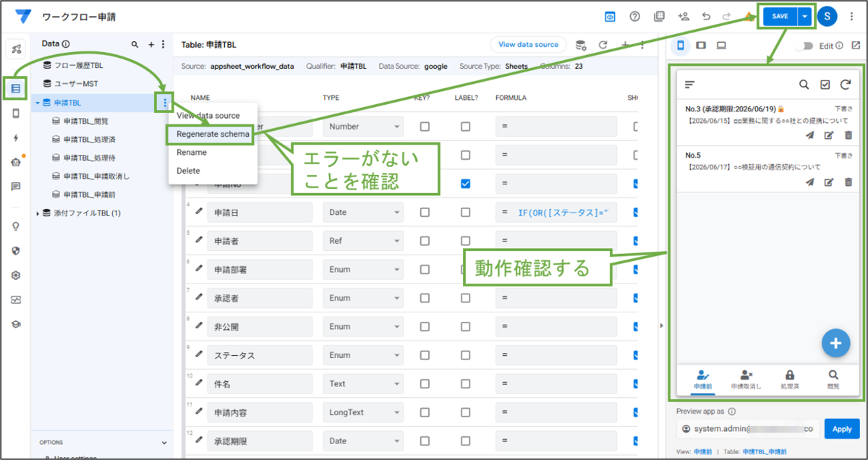
Task: Collapse the OPTIONS section chevron
Action: [164, 443]
